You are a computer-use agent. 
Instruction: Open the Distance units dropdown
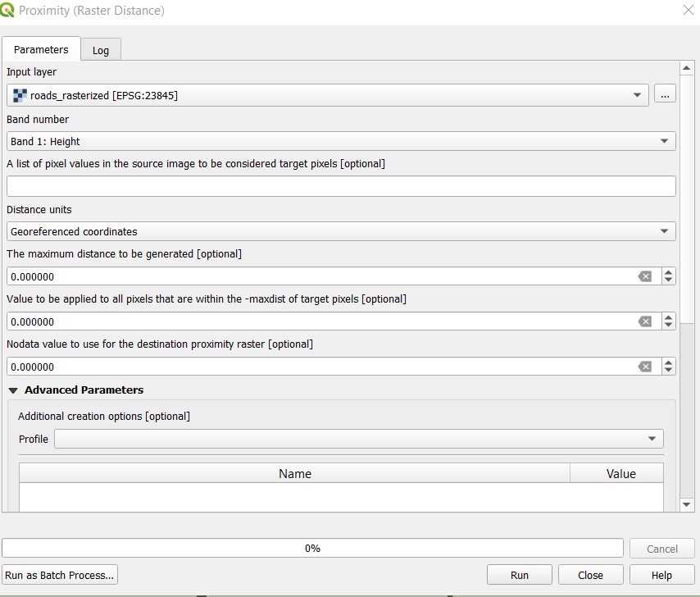pos(341,231)
